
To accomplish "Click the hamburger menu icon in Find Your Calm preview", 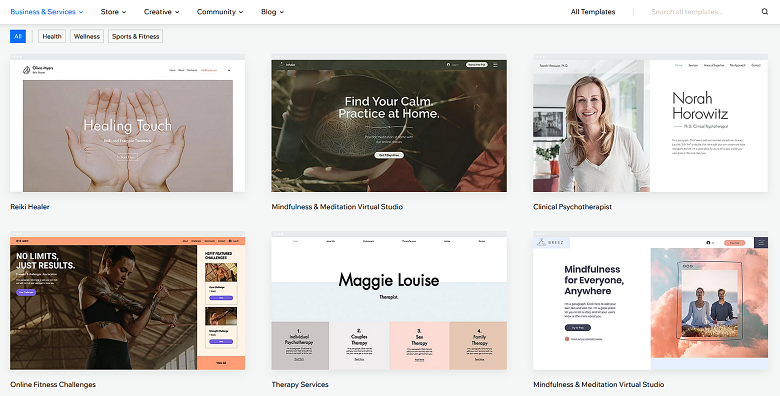I will (495, 65).
